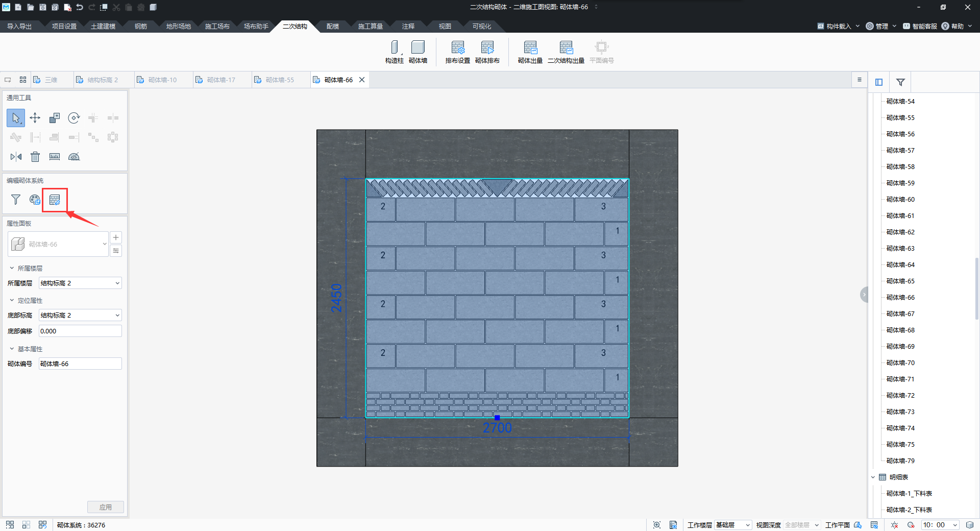Switch to the 结构标高 2 view tab
The width and height of the screenshot is (980, 531).
coord(103,80)
